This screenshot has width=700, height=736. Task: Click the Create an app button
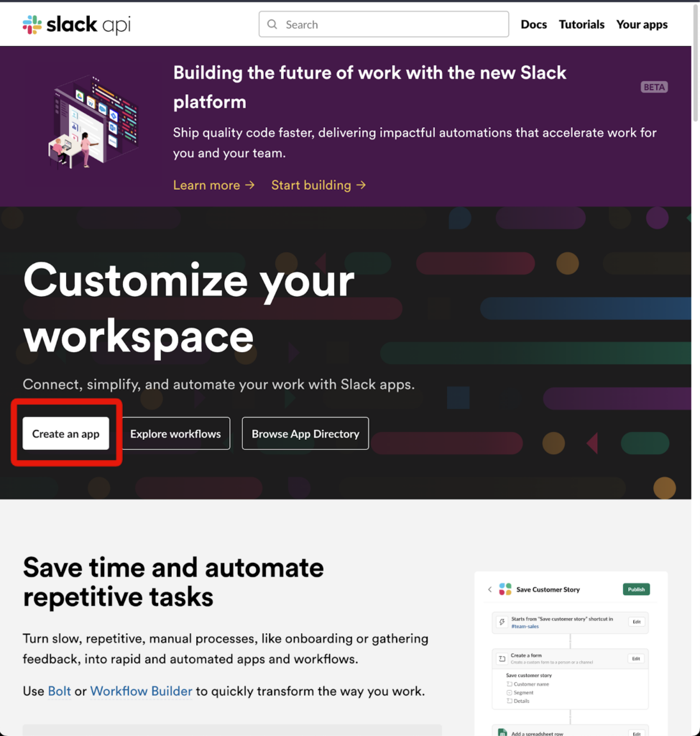pos(65,433)
